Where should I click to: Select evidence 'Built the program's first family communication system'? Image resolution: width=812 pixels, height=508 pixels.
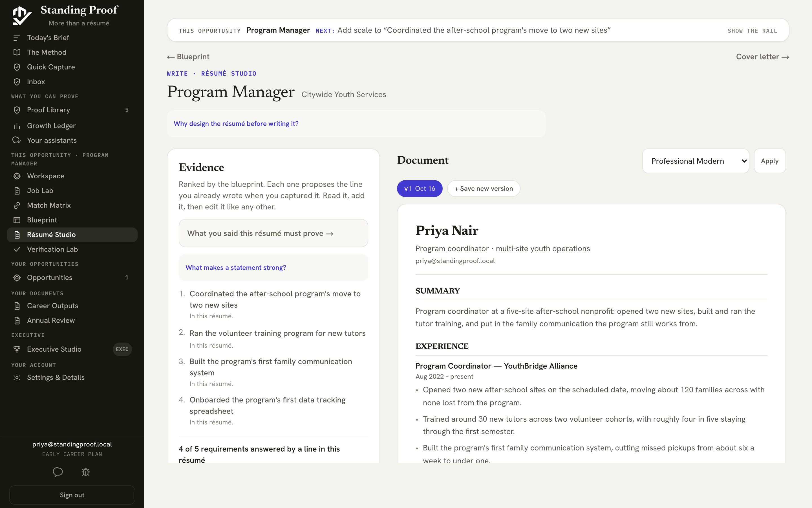[x=270, y=367]
